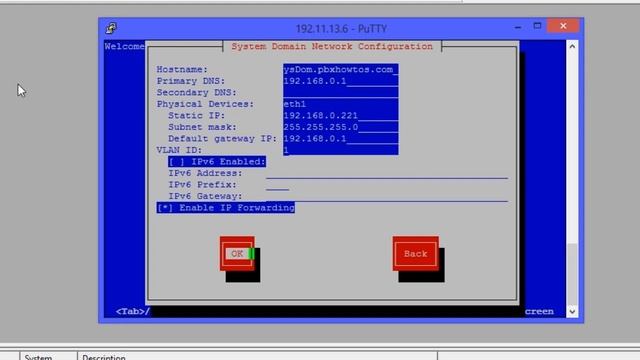Toggle the Enable IP Forwarding checkbox

click(x=226, y=208)
